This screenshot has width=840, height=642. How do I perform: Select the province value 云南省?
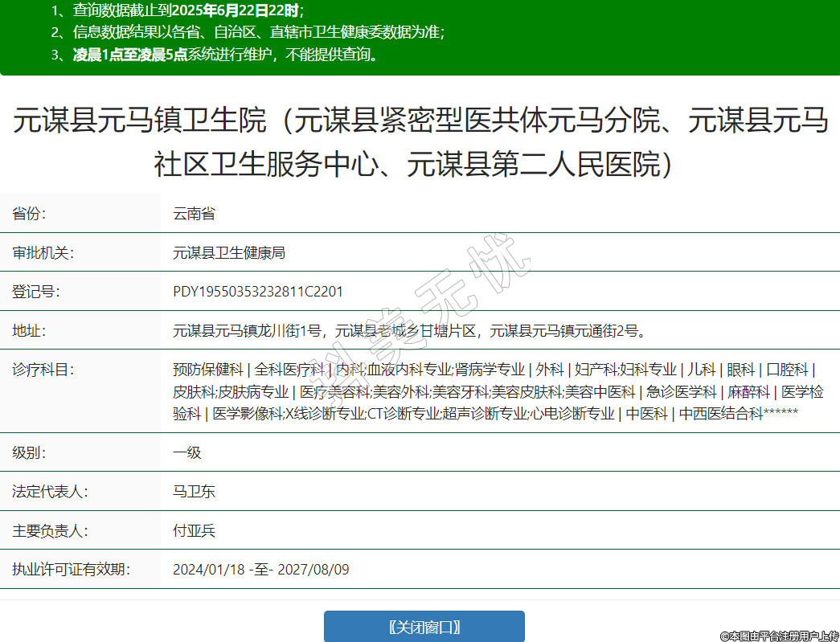[x=194, y=214]
